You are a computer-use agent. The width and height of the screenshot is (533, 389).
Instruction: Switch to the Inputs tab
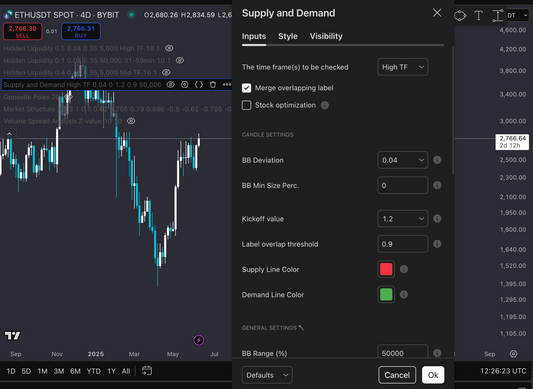point(254,36)
